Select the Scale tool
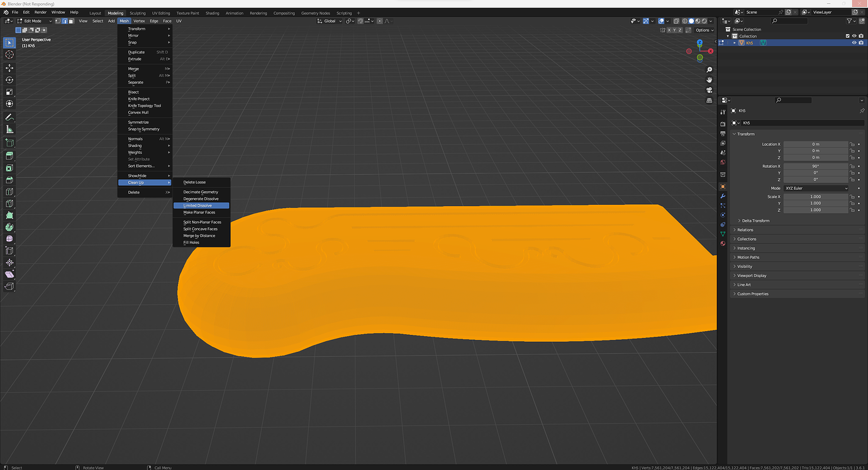 pos(9,92)
